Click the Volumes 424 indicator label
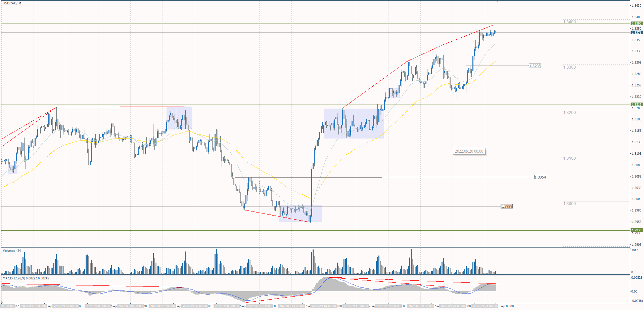Screen dimensions: 644x310 point(12,251)
